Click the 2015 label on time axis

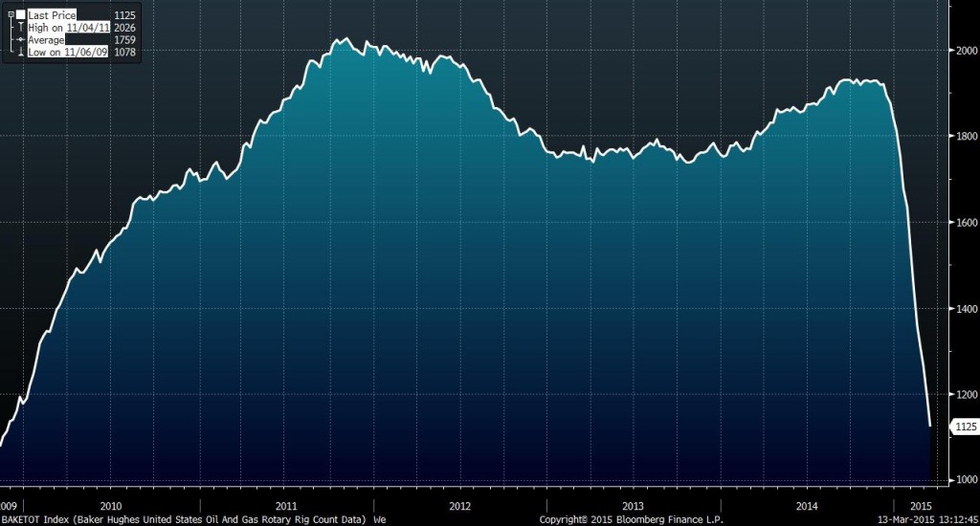point(920,505)
